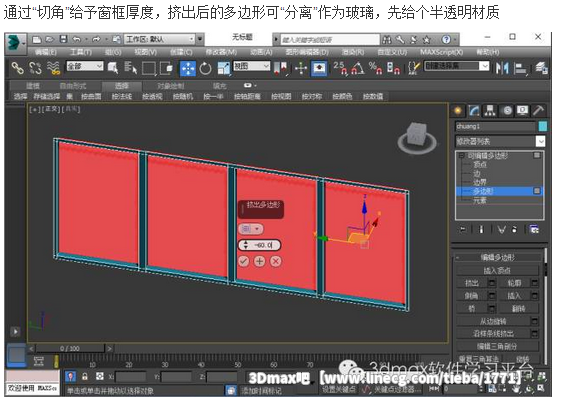Open the Utilities hammer panel tab

[538, 111]
